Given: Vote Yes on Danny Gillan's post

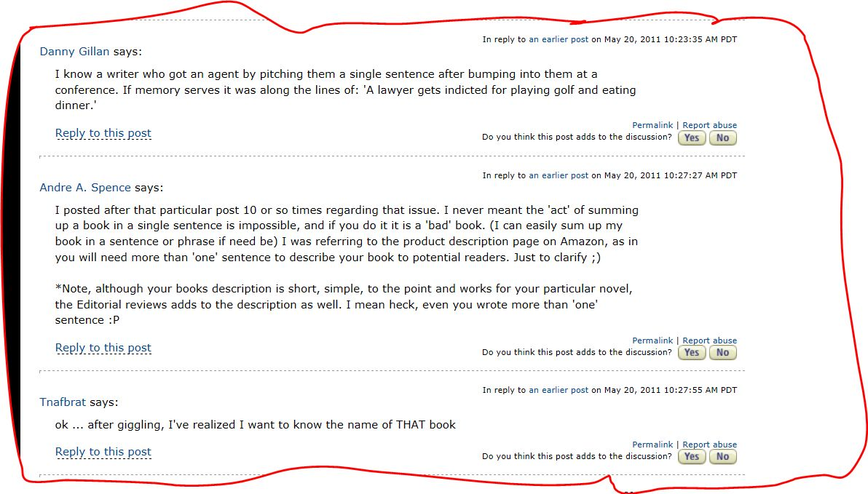Looking at the screenshot, I should coord(692,138).
